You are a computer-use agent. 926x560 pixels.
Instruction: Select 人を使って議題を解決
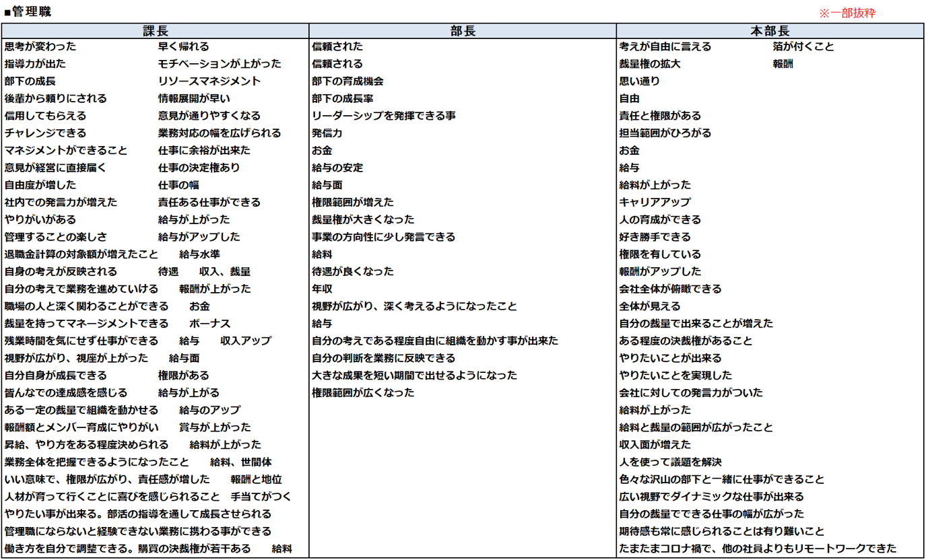point(670,462)
